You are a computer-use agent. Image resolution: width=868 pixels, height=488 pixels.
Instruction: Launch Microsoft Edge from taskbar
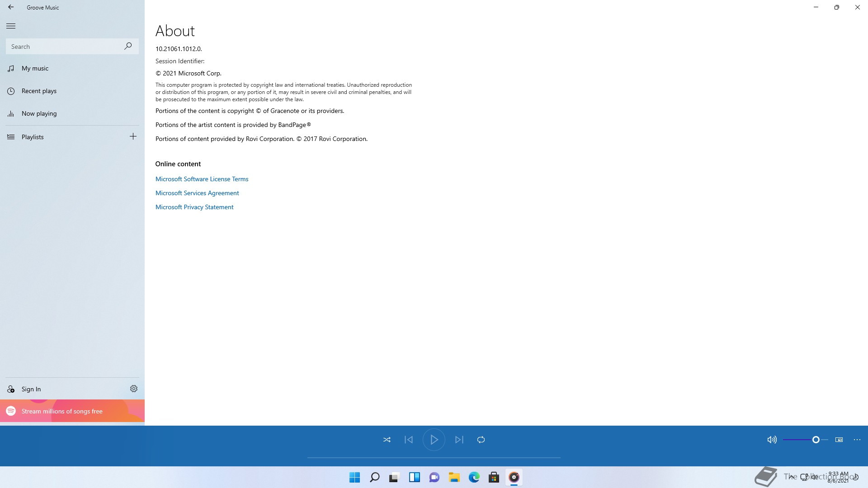474,477
